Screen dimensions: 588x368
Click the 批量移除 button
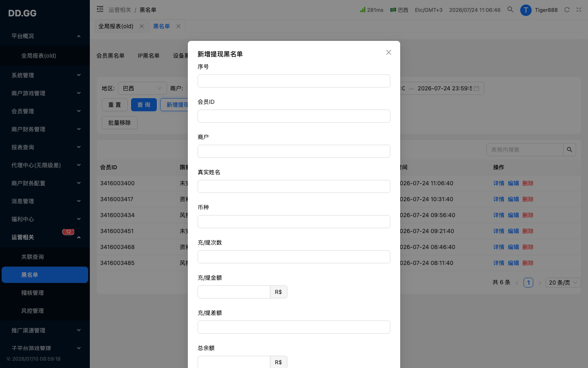tap(120, 123)
